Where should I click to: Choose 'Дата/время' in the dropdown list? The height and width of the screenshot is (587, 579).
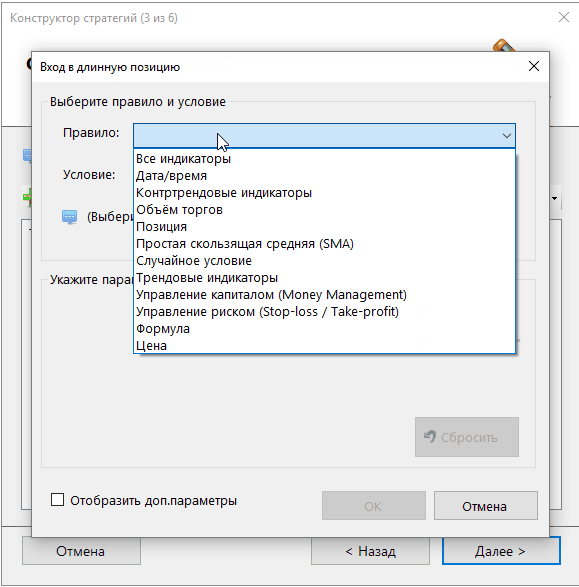(x=324, y=176)
